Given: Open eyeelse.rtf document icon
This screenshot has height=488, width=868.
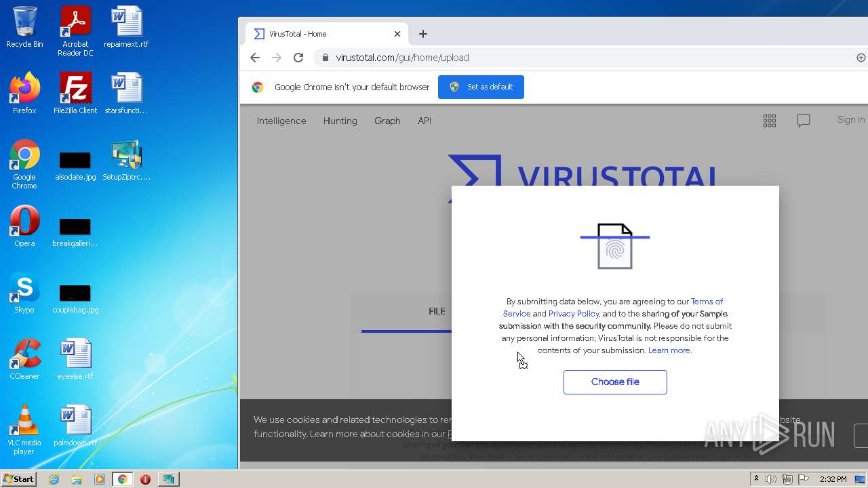Looking at the screenshot, I should coord(75,359).
